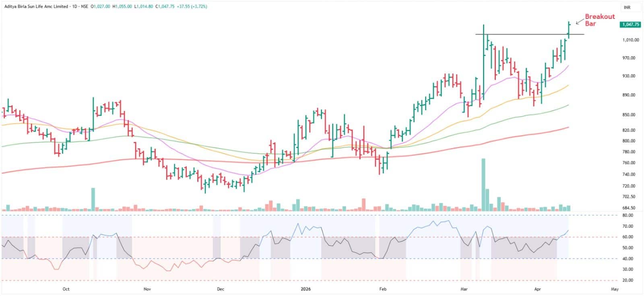The image size is (644, 296).
Task: Click the 80.00 level on RSI scale
Action: [x=627, y=215]
